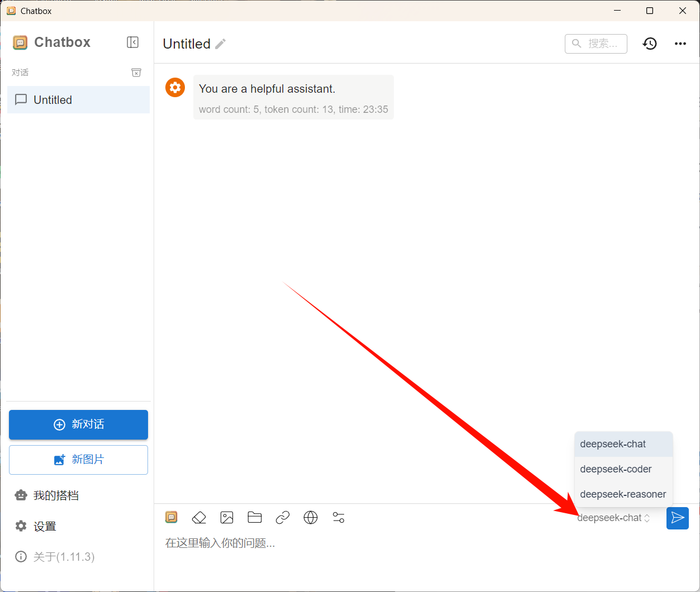
Task: Insert a link with chain icon
Action: (x=283, y=518)
